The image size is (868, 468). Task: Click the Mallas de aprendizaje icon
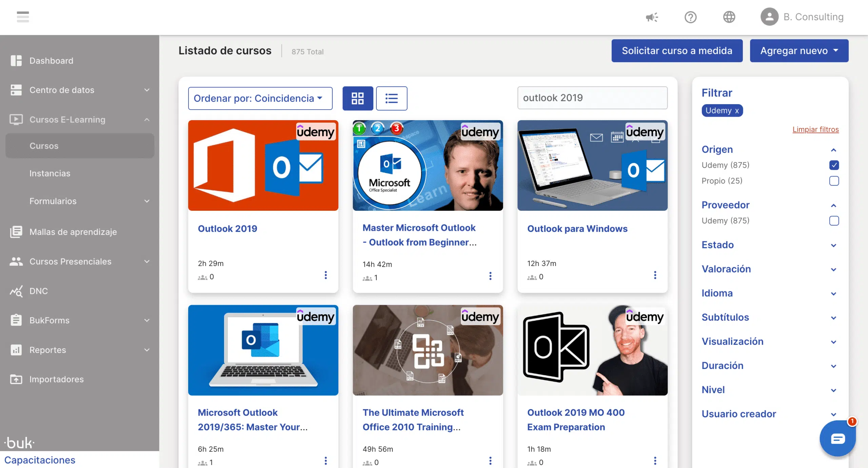pos(16,232)
